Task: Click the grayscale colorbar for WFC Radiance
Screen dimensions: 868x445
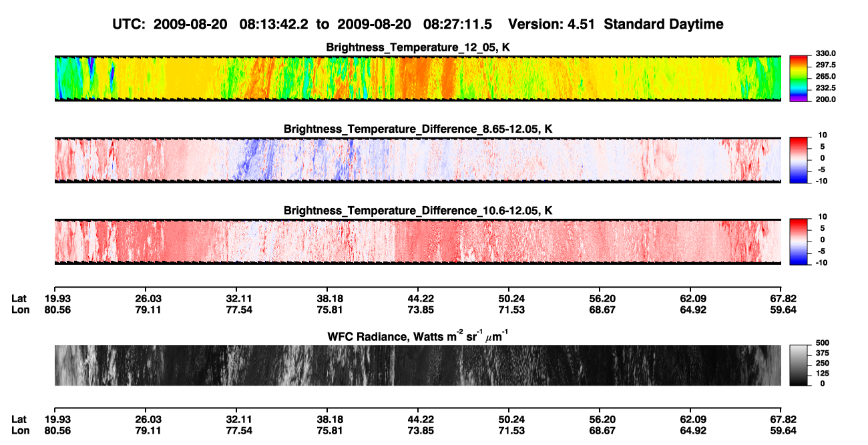Action: pos(799,365)
